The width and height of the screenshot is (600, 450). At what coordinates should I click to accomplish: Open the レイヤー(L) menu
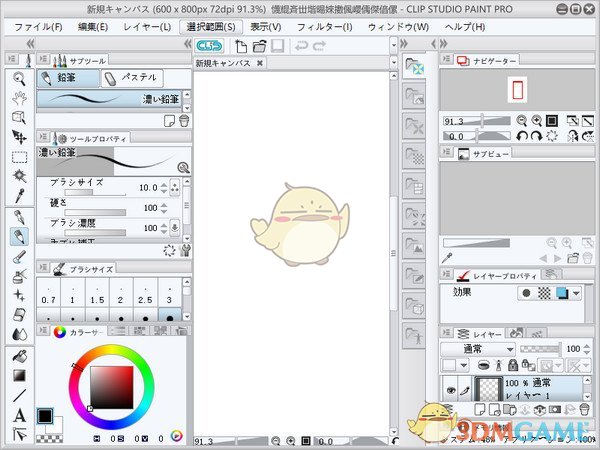tap(147, 27)
